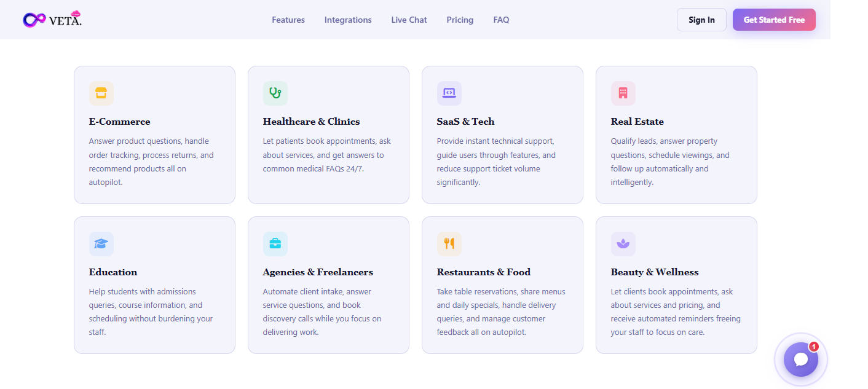
Task: Click the 'Help students with admissions' description
Action: [x=151, y=312]
